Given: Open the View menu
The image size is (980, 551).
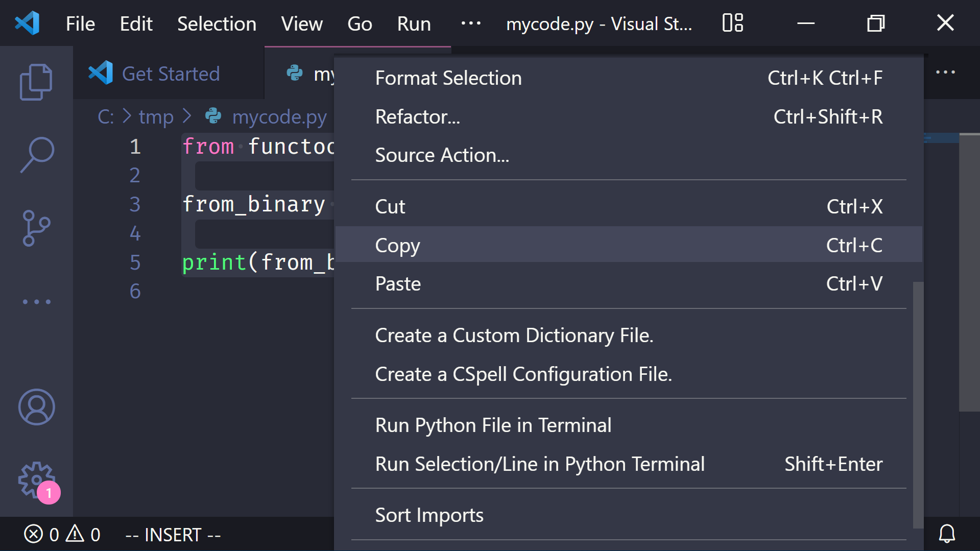Looking at the screenshot, I should tap(302, 23).
